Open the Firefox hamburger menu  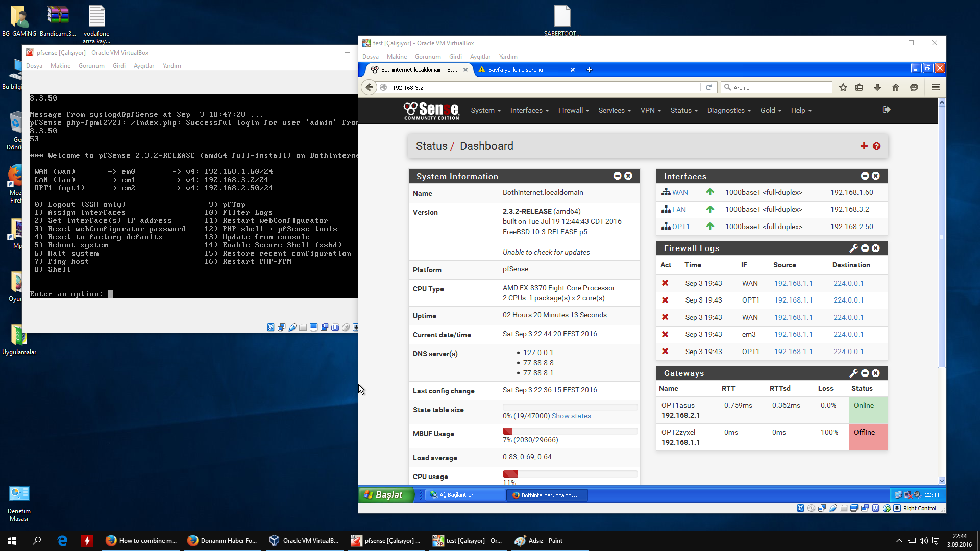(936, 87)
